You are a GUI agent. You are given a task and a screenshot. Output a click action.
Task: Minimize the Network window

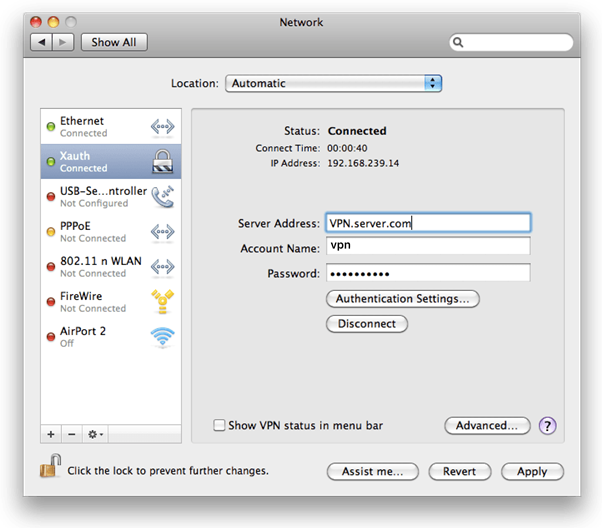[53, 22]
